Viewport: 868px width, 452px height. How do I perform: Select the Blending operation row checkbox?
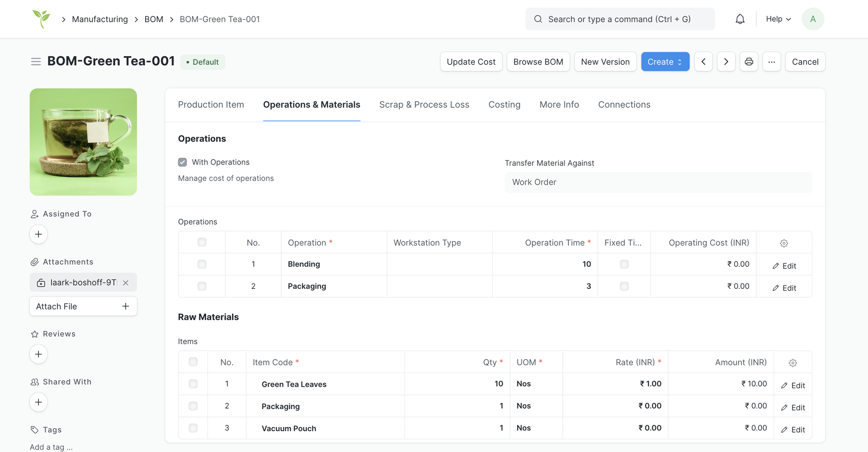[202, 264]
